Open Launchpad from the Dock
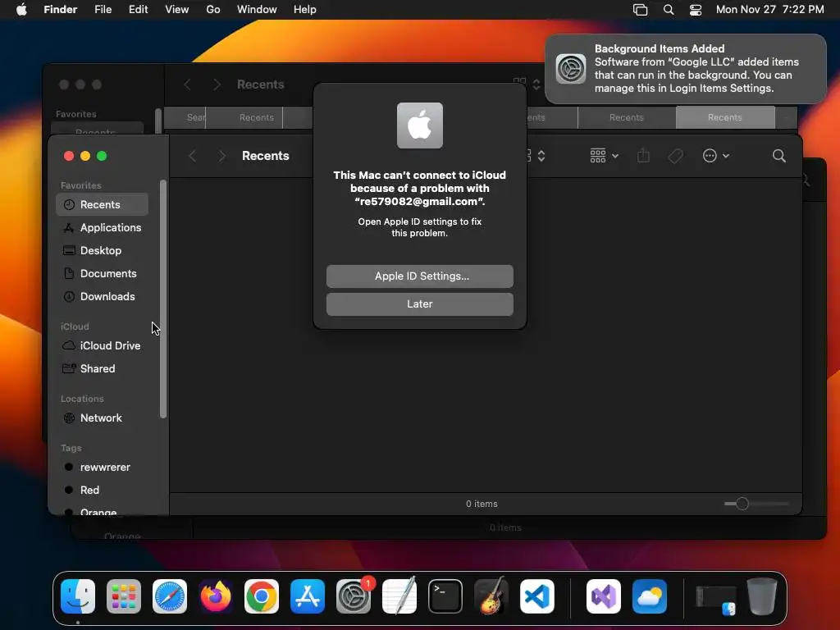Image resolution: width=840 pixels, height=630 pixels. point(124,596)
